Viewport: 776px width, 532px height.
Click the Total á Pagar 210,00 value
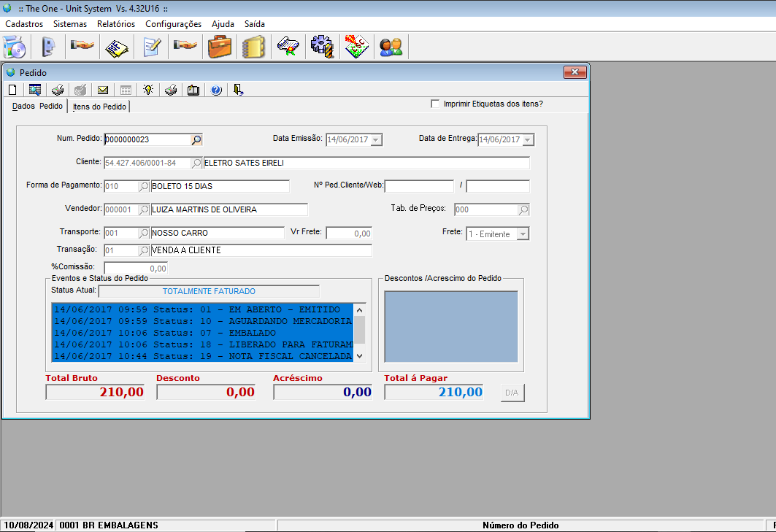point(434,393)
